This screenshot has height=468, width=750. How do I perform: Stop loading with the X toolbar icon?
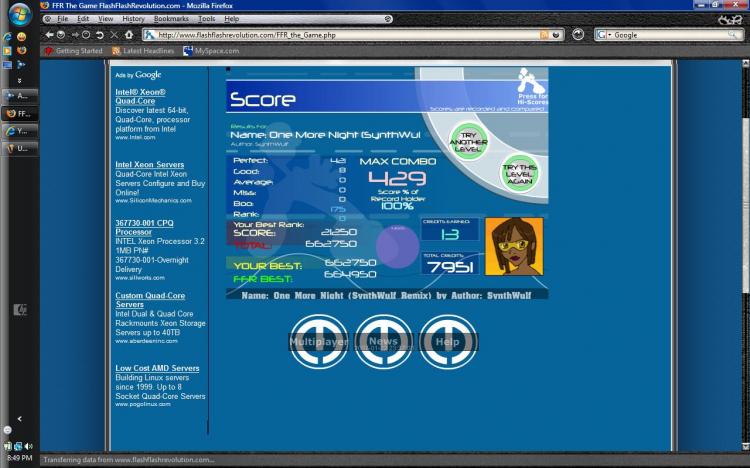click(x=114, y=35)
